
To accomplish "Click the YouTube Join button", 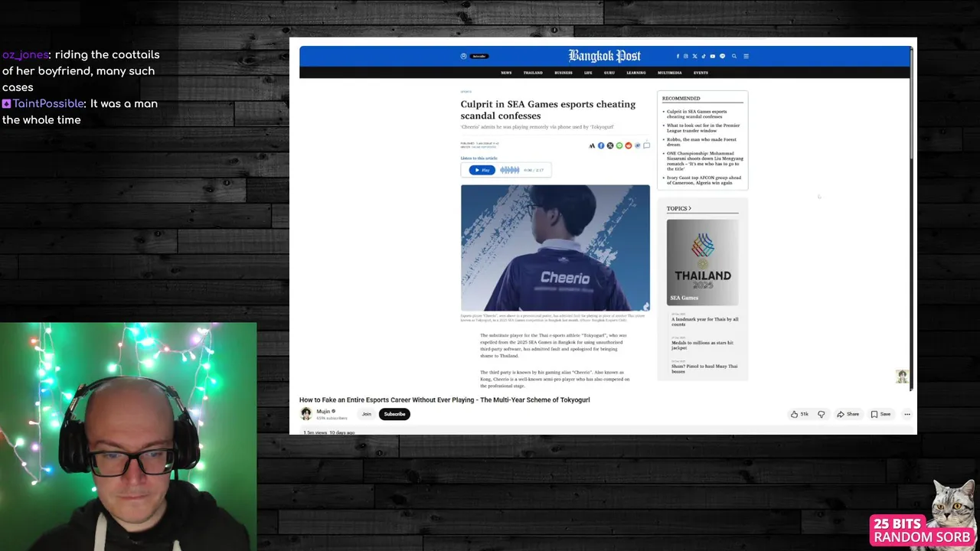I will 367,414.
